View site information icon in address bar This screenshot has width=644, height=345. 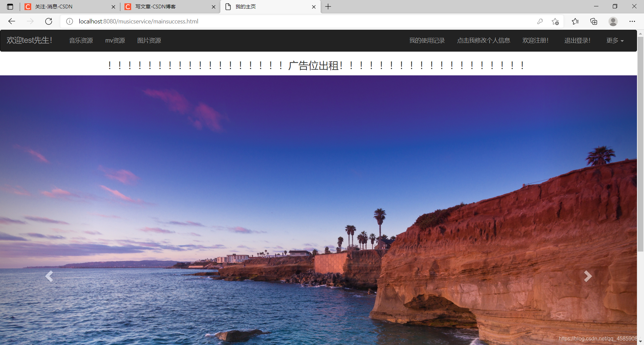point(69,21)
